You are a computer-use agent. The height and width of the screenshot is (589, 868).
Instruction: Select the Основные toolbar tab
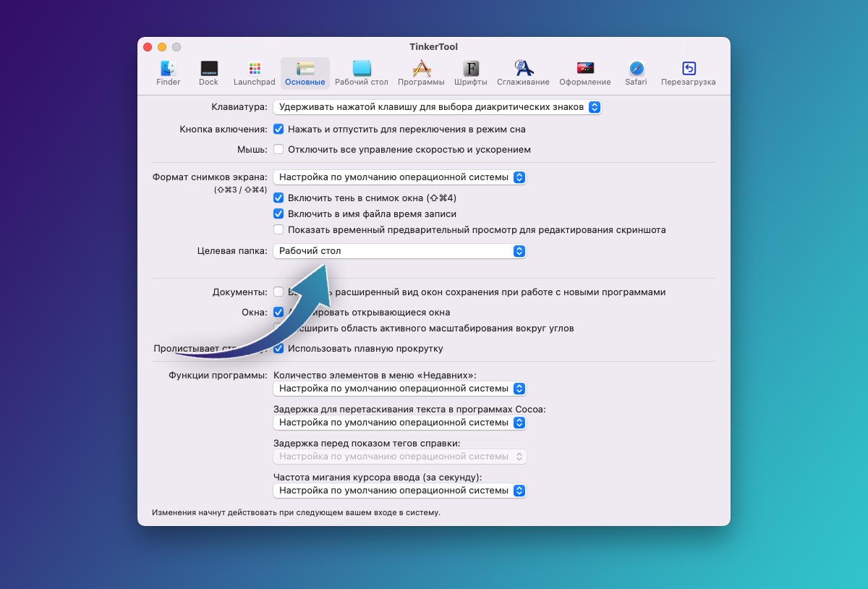point(305,73)
